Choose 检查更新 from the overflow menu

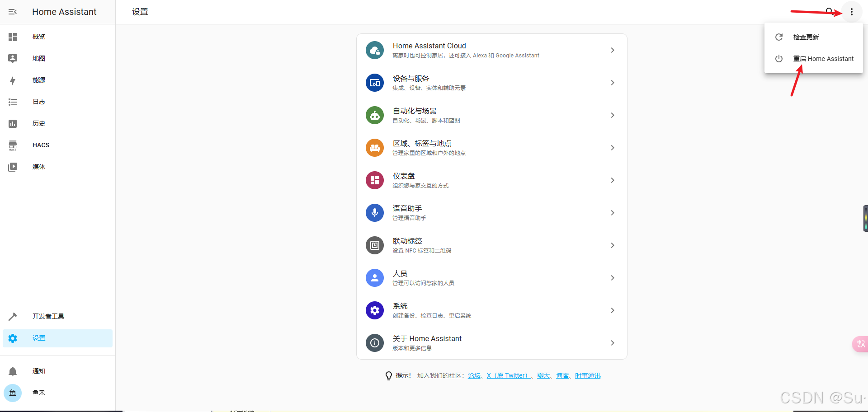813,37
